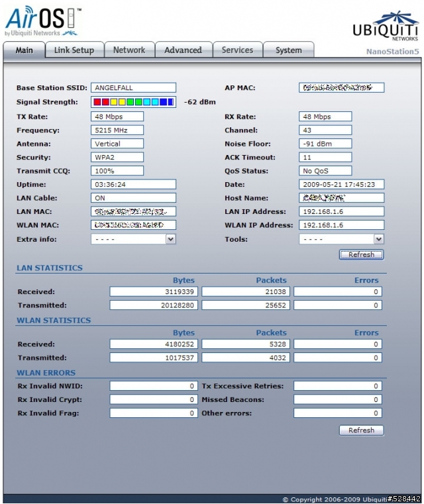
Task: Open the Main tab
Action: point(24,50)
